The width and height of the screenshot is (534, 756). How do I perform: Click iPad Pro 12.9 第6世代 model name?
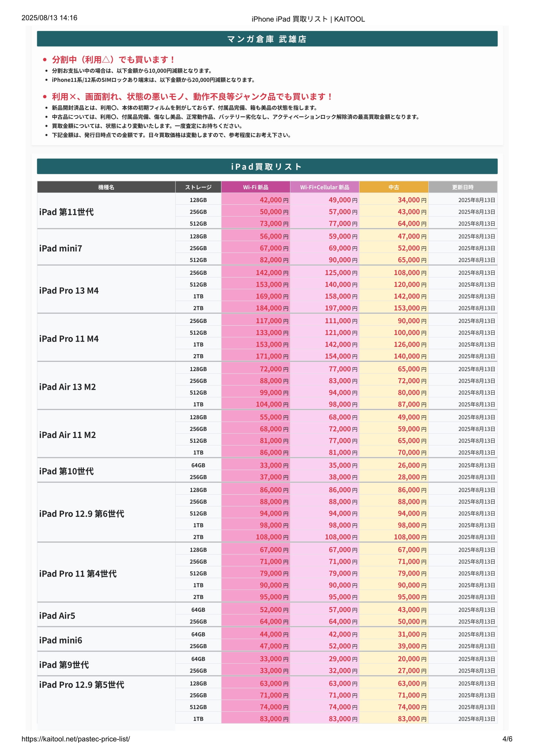tap(82, 513)
